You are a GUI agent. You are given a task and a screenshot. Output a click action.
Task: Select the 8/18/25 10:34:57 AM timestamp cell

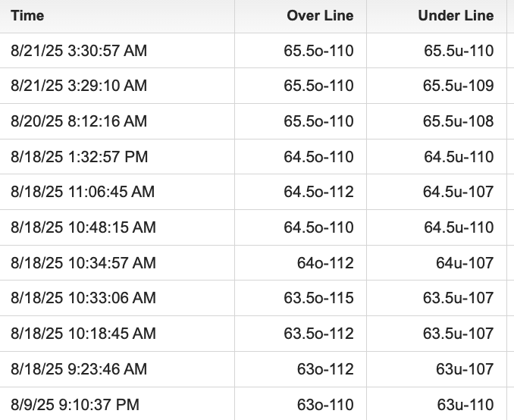point(83,263)
